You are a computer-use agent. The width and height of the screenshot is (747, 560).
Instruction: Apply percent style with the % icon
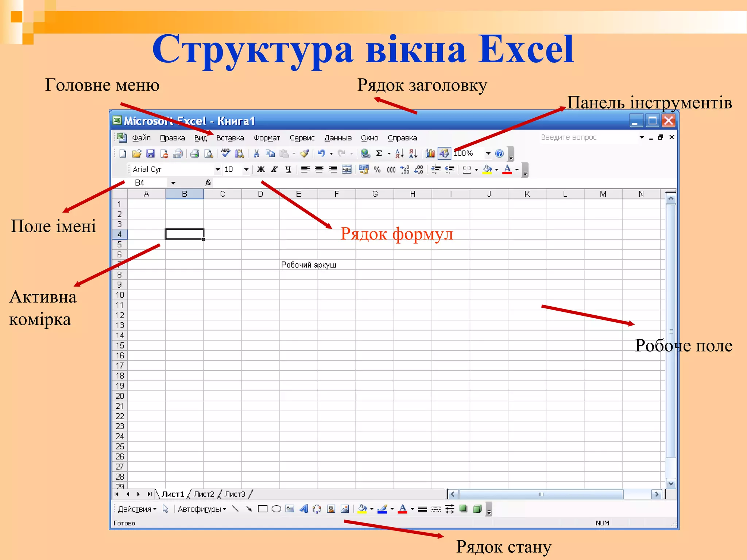click(x=377, y=170)
